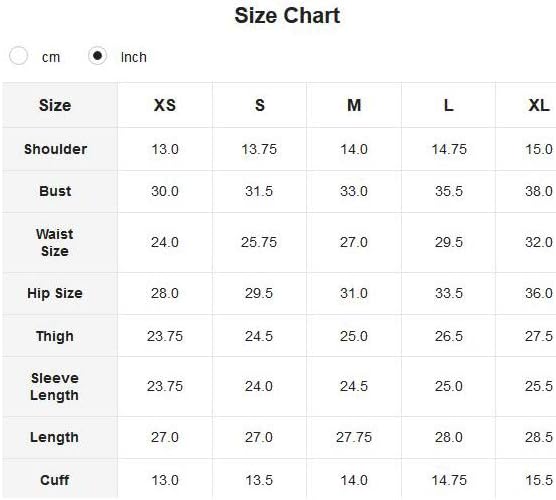556x500 pixels.
Task: Click the XL size column header
Action: [x=539, y=105]
